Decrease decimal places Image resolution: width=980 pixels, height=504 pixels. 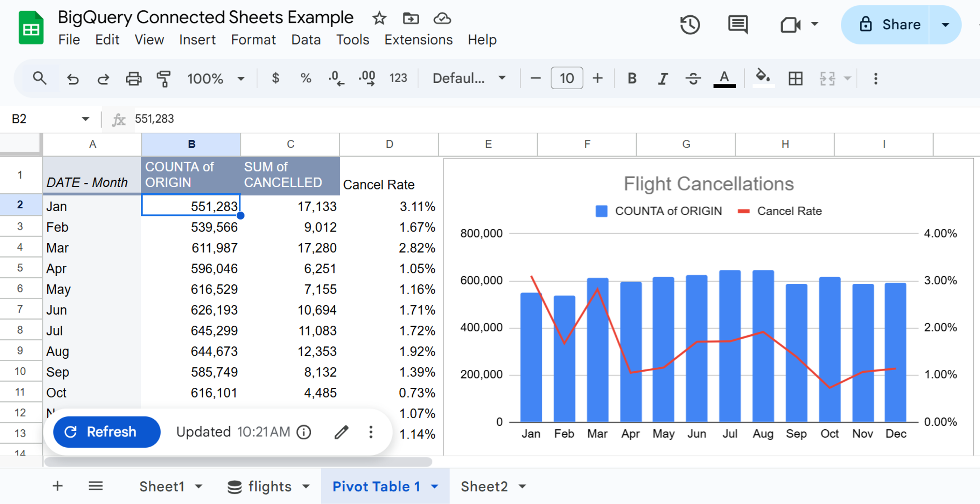coord(336,78)
